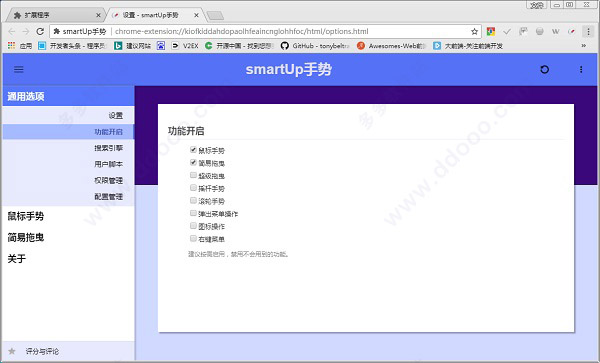Open the 大前端-关注前端开发 bookmark
The image size is (600, 363).
468,46
